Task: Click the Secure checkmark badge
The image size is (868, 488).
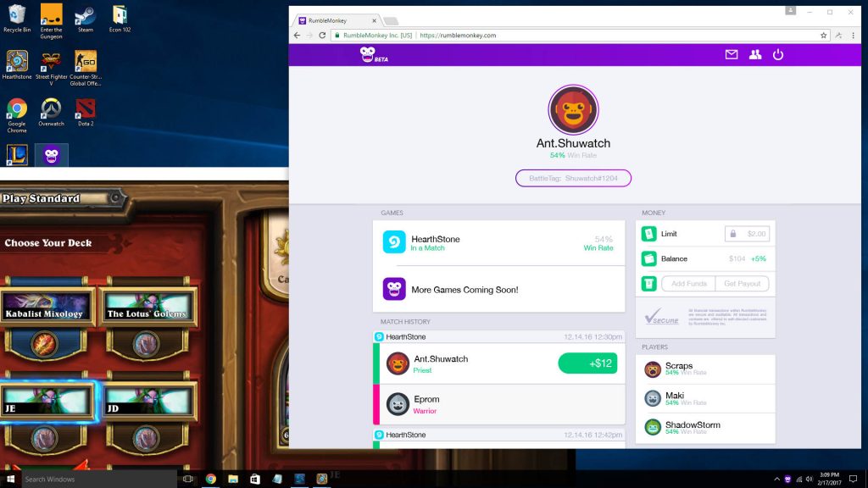Action: tap(661, 317)
